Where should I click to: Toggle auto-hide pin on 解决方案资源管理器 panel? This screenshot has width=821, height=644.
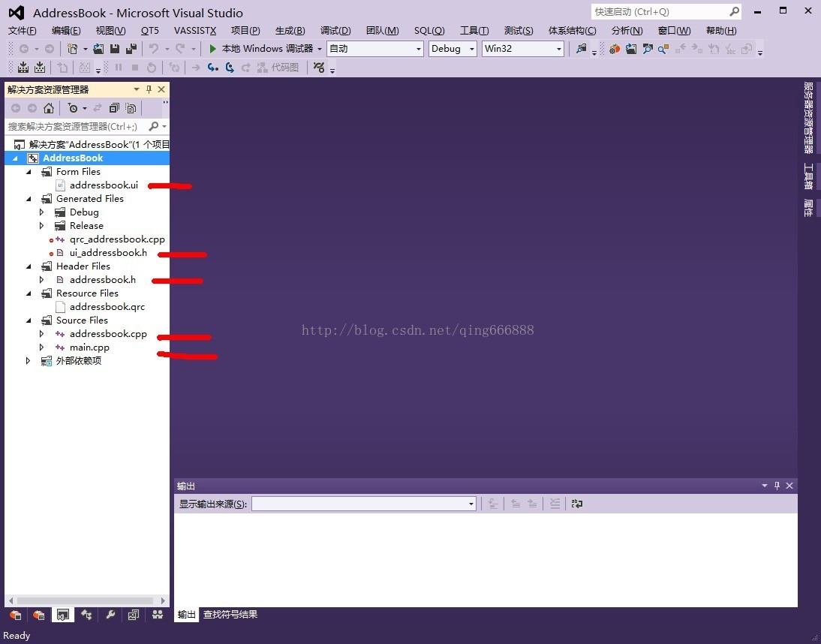[x=149, y=89]
